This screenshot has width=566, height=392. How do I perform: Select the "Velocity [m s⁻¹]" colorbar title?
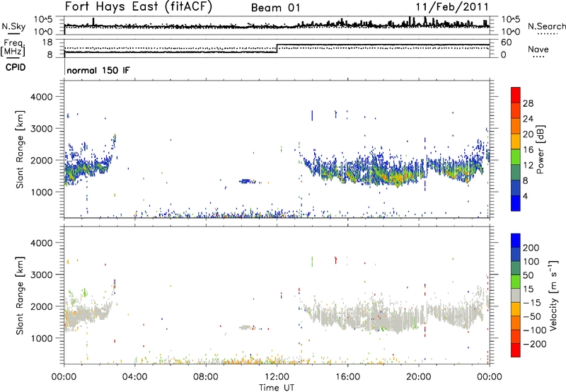(553, 295)
